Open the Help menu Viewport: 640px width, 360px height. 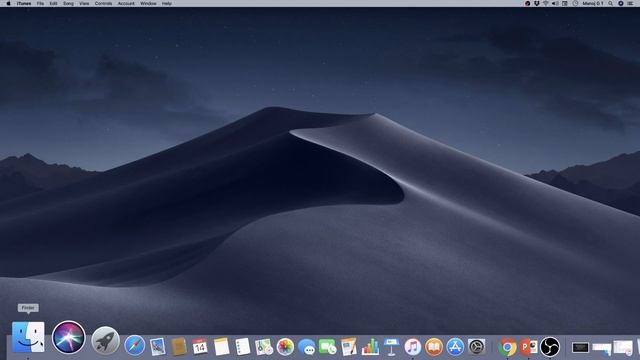click(167, 3)
